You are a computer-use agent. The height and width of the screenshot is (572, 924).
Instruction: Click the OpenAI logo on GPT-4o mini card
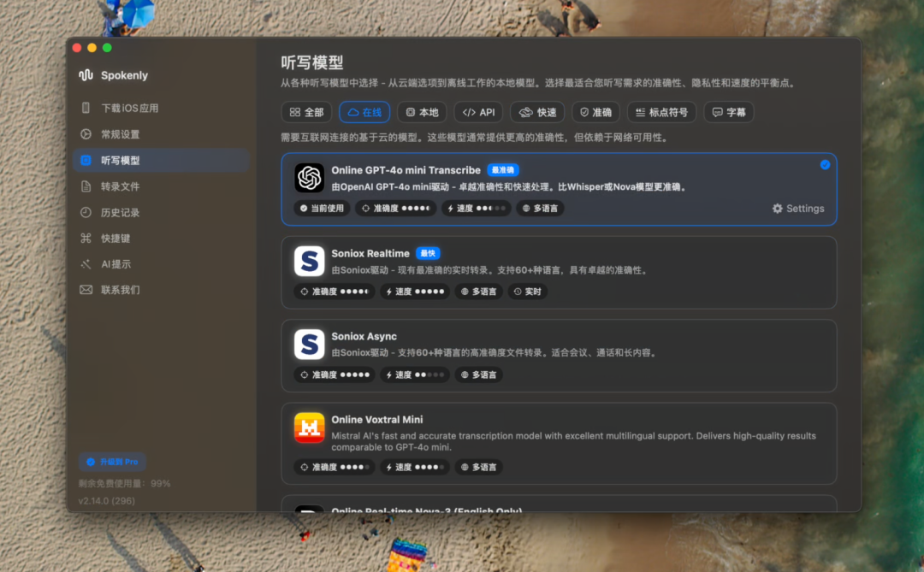pos(310,177)
